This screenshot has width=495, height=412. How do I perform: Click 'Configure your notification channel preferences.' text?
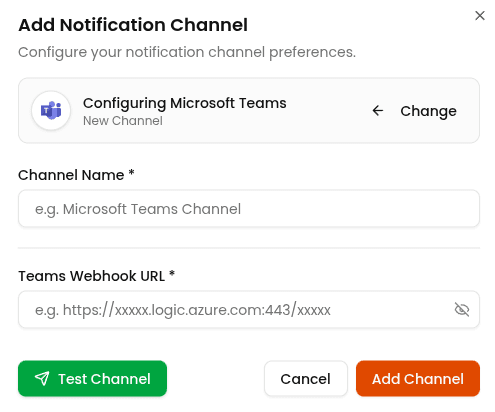pos(187,52)
